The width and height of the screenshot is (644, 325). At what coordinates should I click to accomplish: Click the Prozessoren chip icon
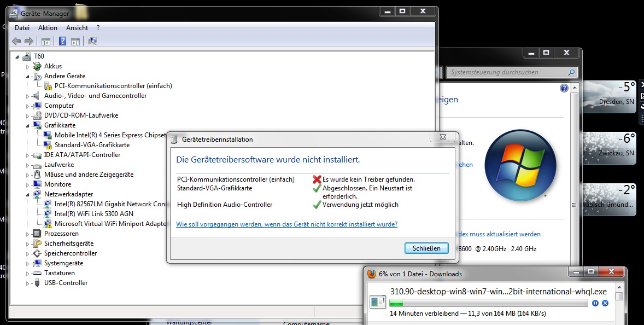pos(37,234)
